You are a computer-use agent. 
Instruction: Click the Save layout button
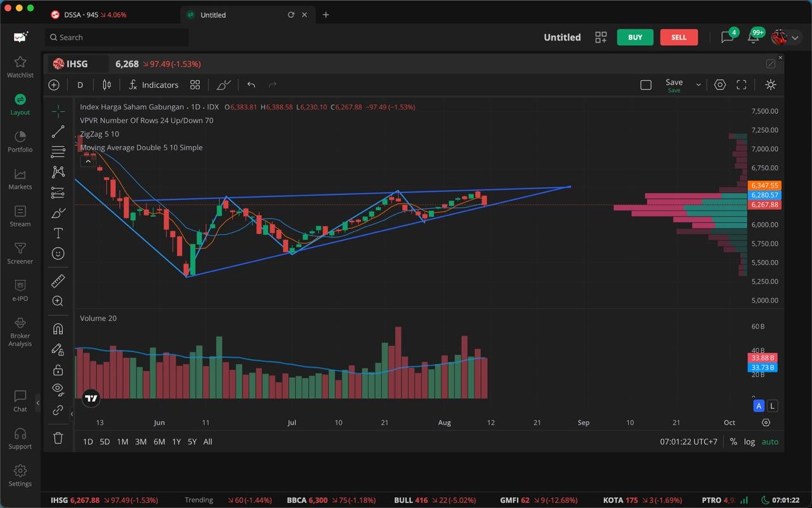[x=674, y=85]
